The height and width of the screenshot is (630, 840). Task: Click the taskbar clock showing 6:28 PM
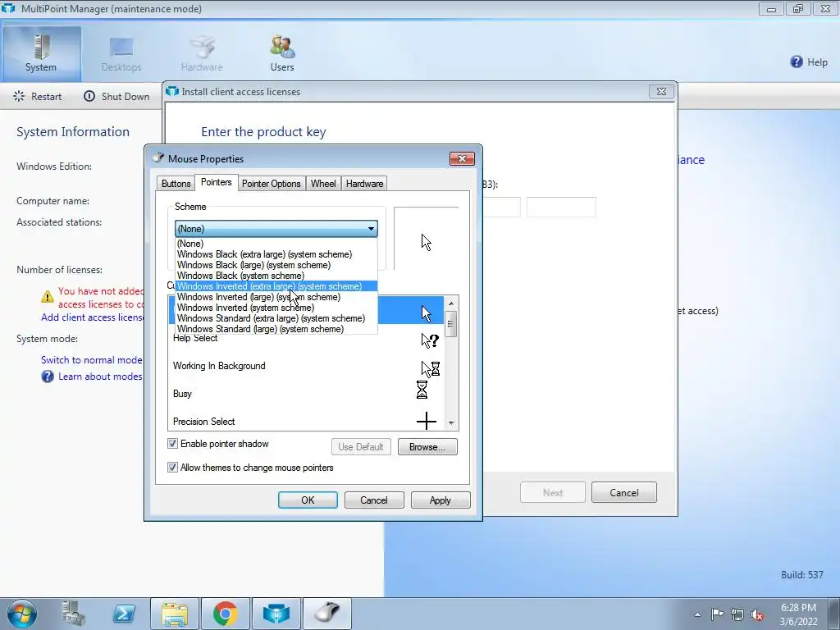click(798, 614)
